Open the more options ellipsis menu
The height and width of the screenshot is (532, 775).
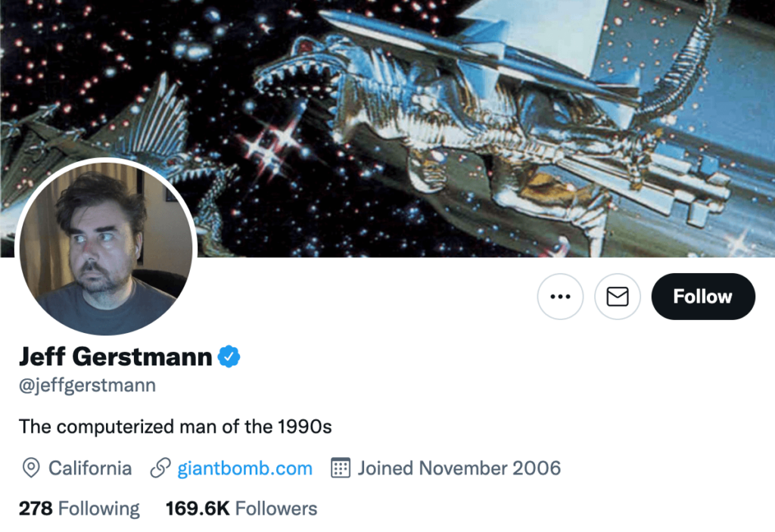click(x=560, y=297)
